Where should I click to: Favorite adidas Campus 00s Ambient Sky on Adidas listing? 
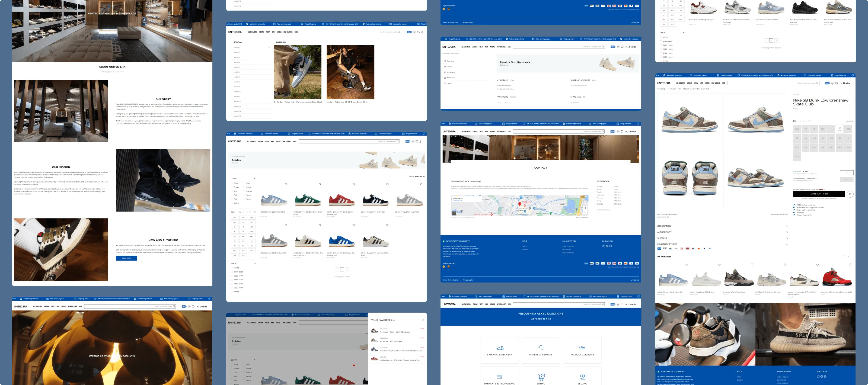coord(286,184)
